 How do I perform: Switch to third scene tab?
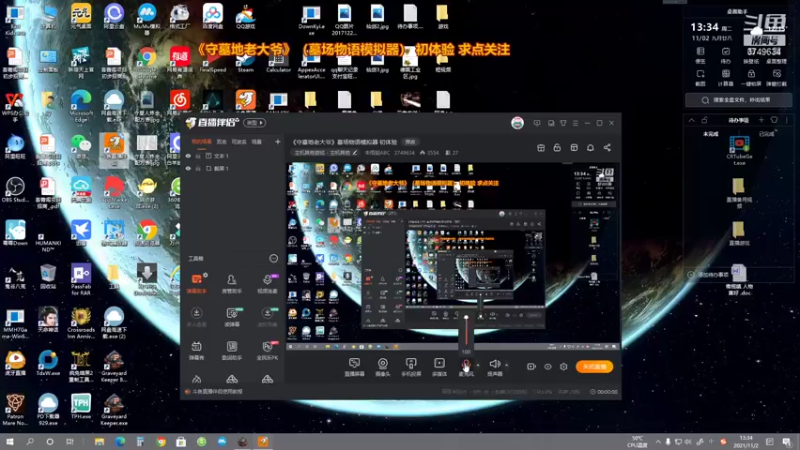239,142
